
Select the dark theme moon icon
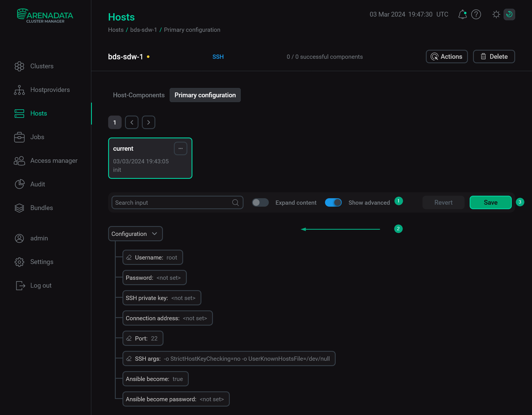click(509, 14)
